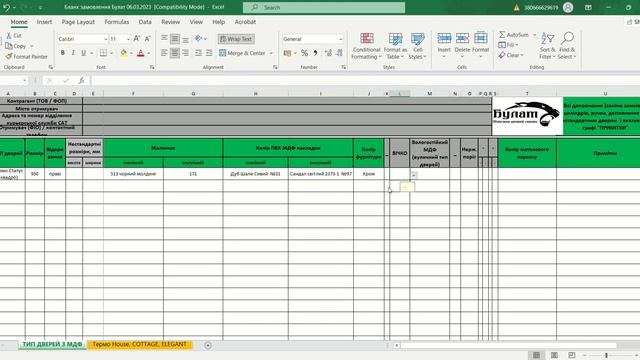Click the Copy icon
The image size is (640, 360).
point(9,46)
